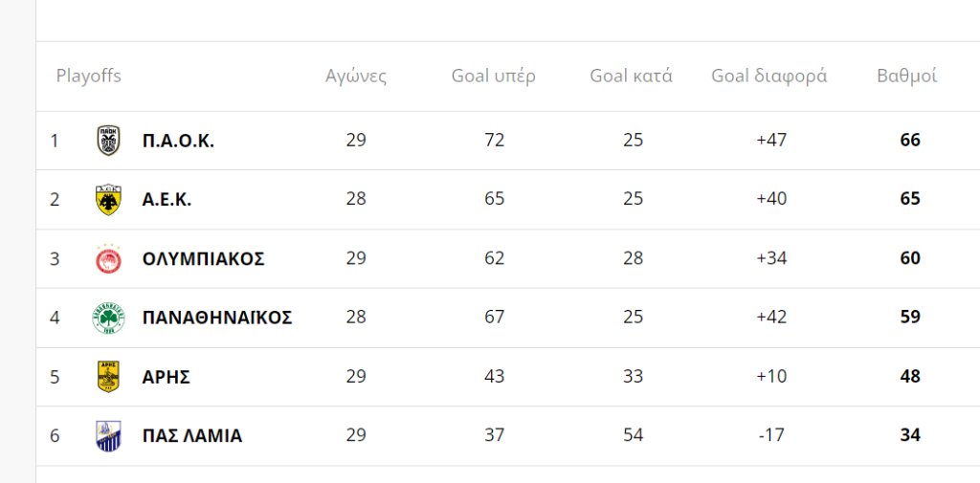Select the ΑΡΗΣ team name

pos(166,377)
